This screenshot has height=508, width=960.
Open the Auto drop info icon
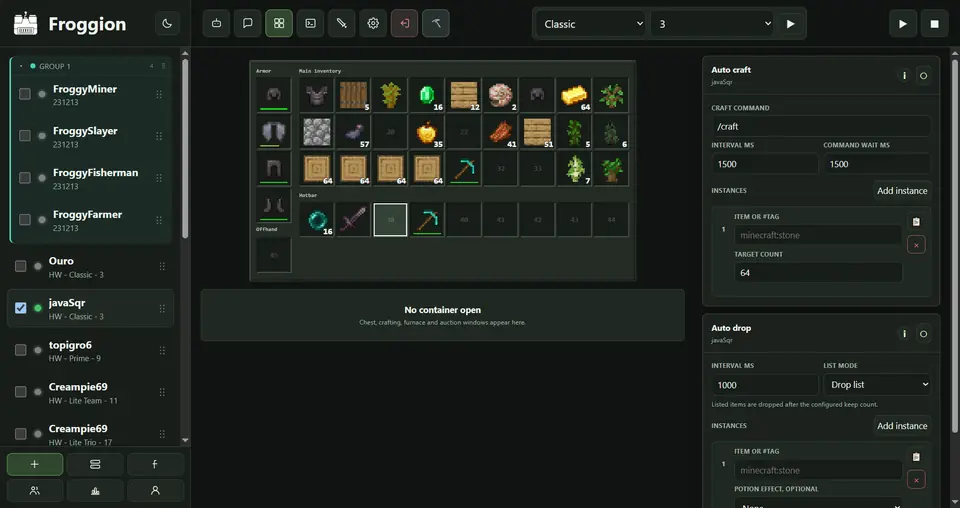coord(904,334)
